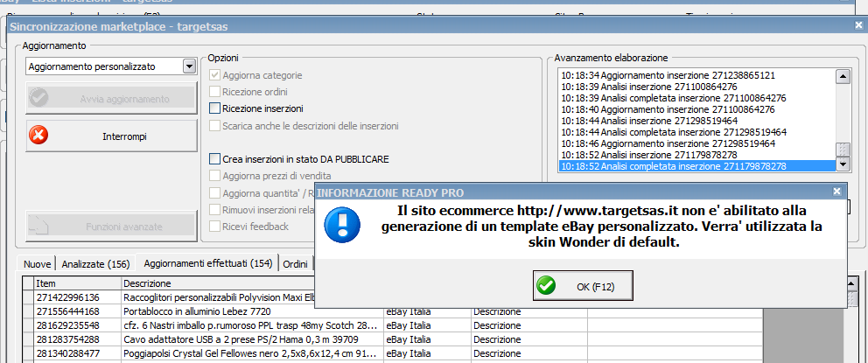The height and width of the screenshot is (363, 868).
Task: Click Cavo adattatore USB a 2 prese description
Action: click(x=252, y=339)
